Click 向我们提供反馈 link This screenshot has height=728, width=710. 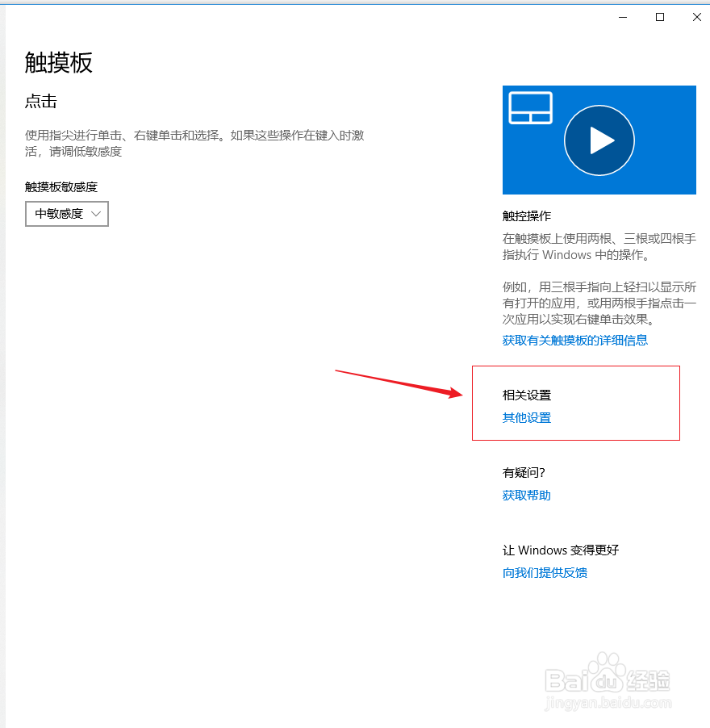(545, 572)
